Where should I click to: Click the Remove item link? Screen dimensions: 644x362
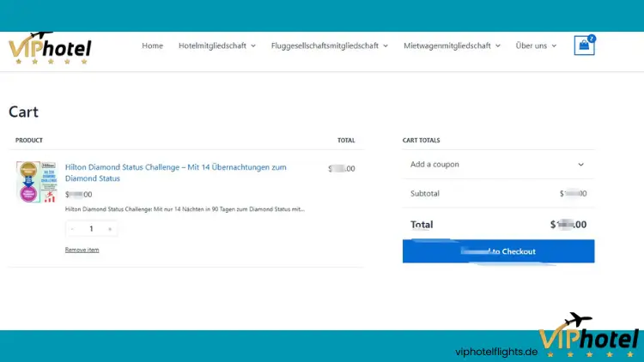[x=82, y=250]
